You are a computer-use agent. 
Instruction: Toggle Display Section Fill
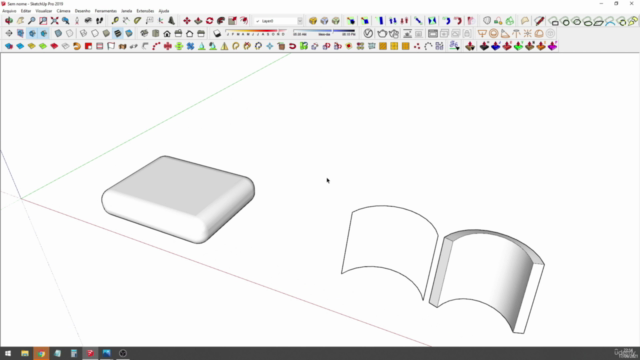point(44,33)
